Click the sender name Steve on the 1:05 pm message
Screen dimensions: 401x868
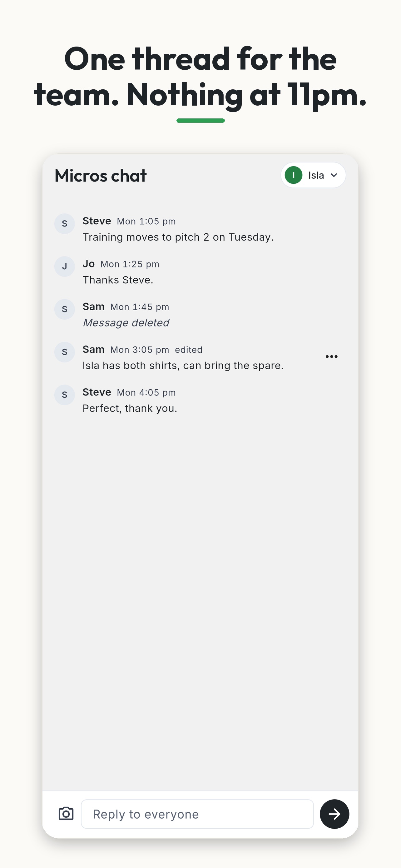[x=97, y=221]
